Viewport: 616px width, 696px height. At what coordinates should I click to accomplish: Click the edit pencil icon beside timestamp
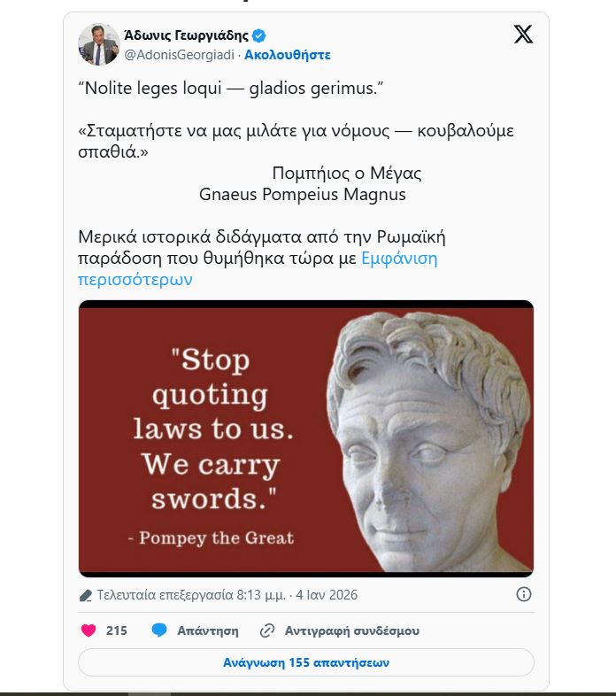tap(85, 595)
